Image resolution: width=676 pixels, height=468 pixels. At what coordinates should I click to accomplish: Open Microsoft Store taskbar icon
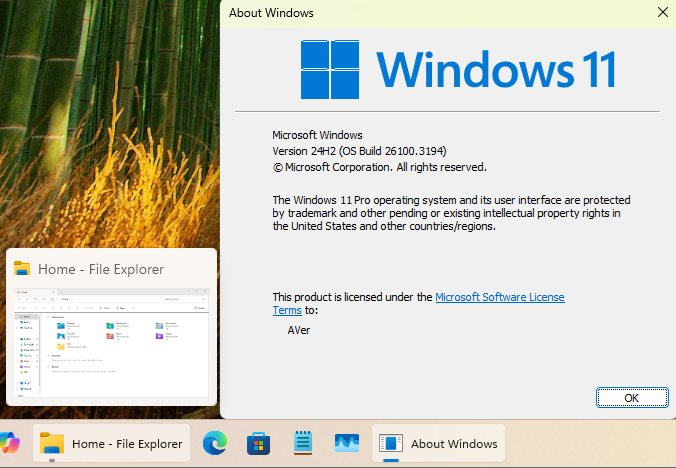point(258,443)
